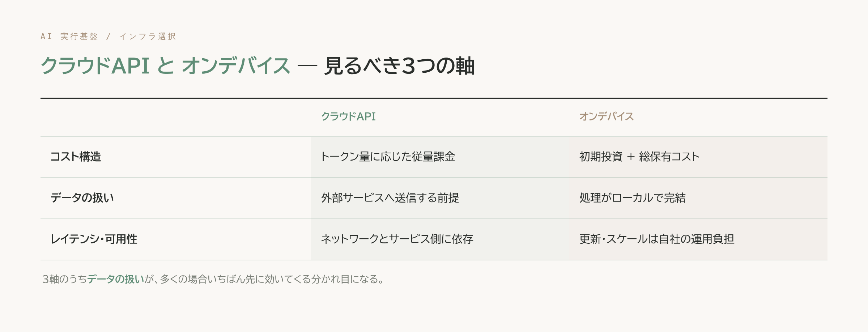
Task: Click the cell 初期投資 + 総保有コスト
Action: (639, 157)
